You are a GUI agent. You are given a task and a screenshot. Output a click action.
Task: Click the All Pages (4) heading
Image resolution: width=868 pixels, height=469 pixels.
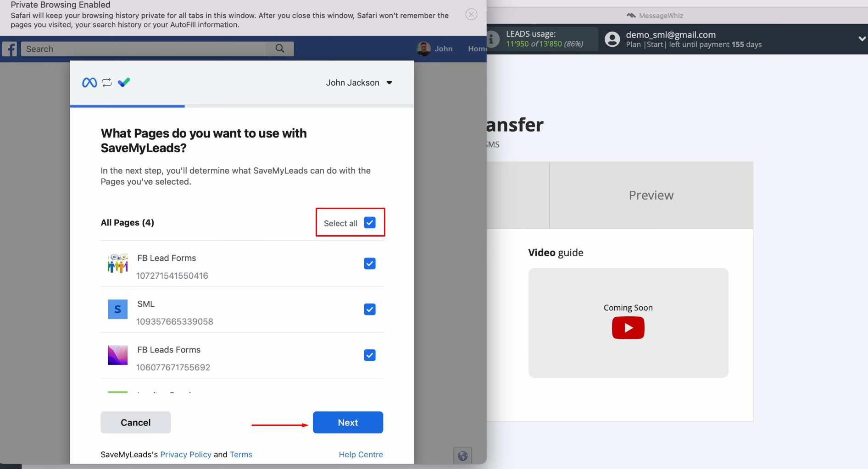[128, 222]
